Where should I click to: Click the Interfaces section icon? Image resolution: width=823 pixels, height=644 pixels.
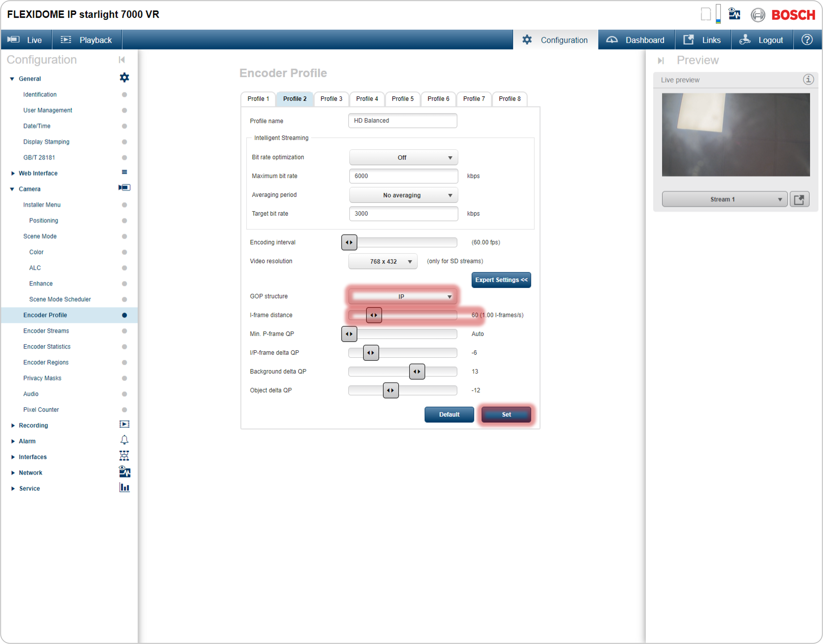click(x=124, y=456)
